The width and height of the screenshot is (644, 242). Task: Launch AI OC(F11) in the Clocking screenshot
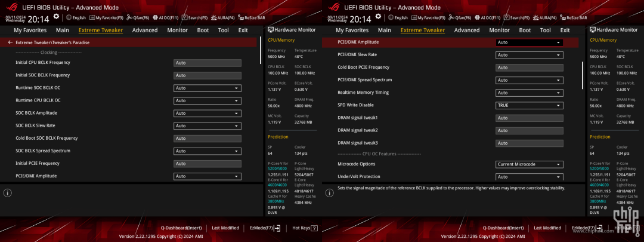click(166, 18)
